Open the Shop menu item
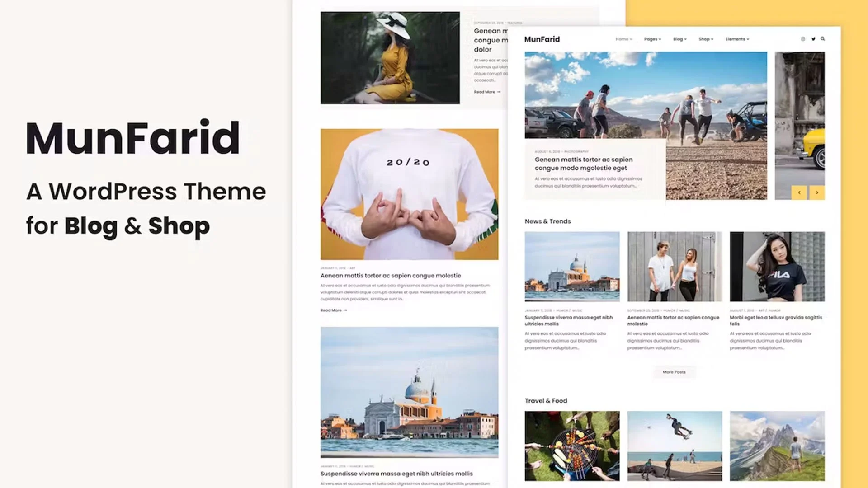The image size is (868, 488). pyautogui.click(x=706, y=39)
